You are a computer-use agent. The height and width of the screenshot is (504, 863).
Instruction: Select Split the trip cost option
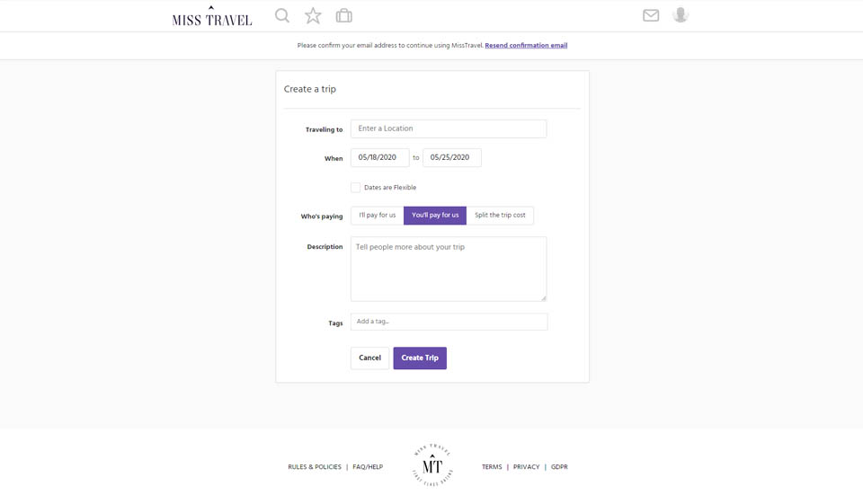[500, 216]
